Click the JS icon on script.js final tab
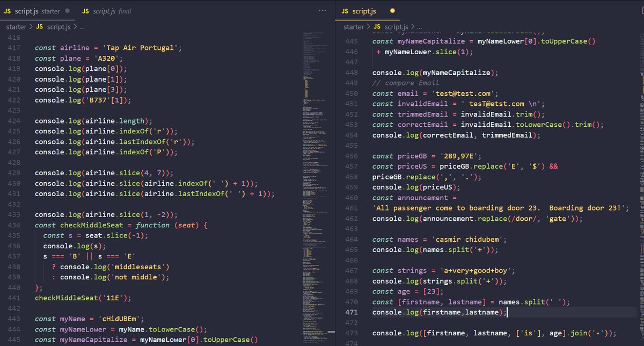Viewport: 644px width, 346px height. tap(86, 11)
